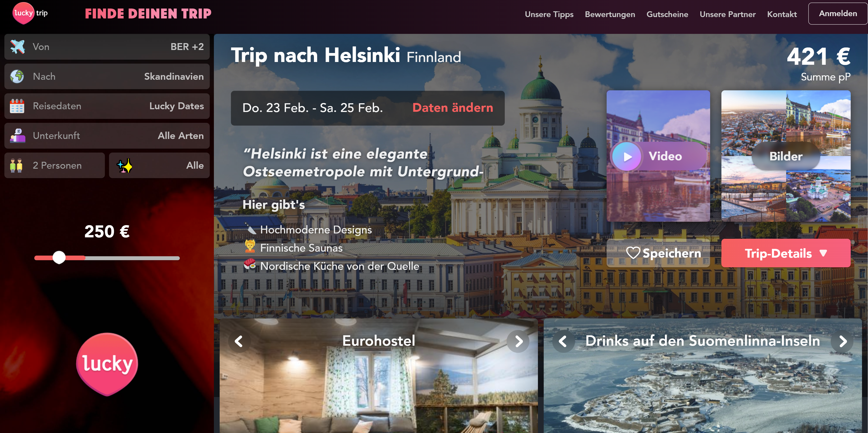Save the trip with the heart Speichern button

click(658, 253)
